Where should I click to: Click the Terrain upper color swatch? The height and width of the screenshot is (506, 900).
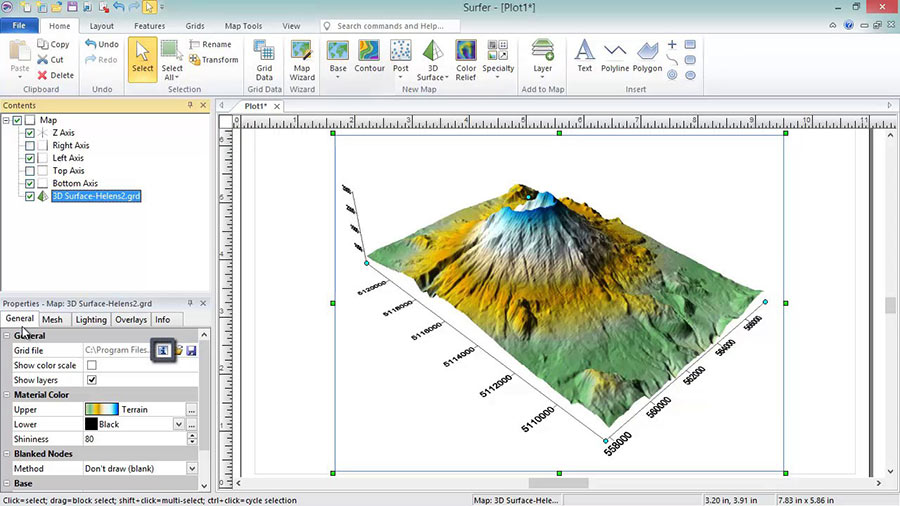102,410
